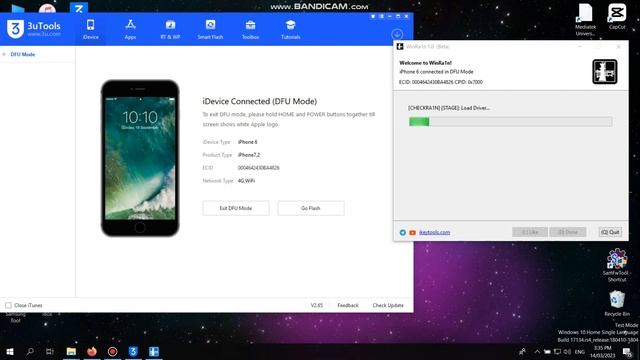Screen dimensions: 640x360
Task: Click the disabled Done button in WinRa1n
Action: [x=568, y=232]
